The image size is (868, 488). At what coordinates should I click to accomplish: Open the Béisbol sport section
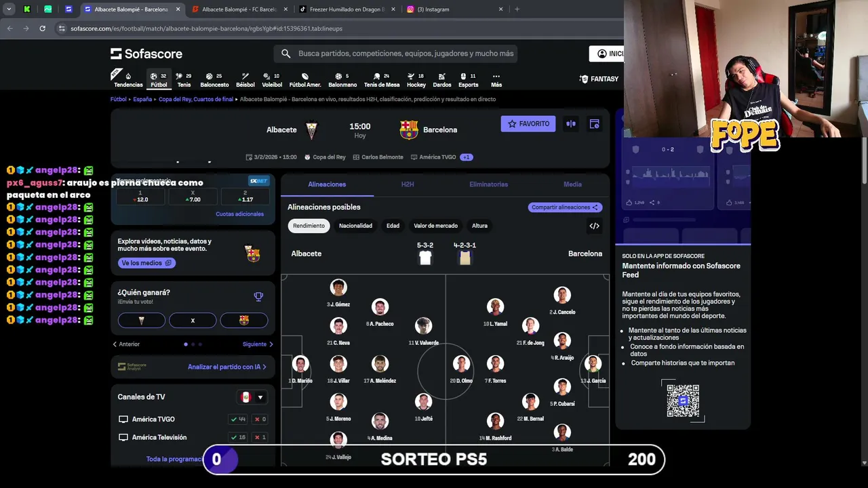pyautogui.click(x=245, y=80)
